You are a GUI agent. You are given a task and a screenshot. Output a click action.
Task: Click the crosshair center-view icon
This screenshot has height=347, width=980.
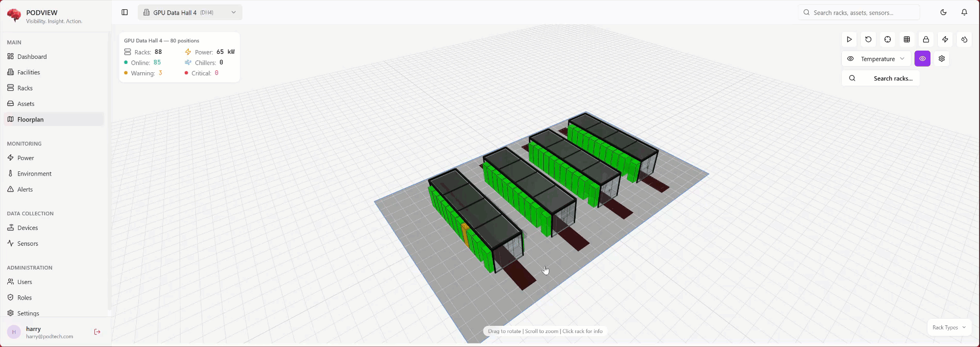click(888, 39)
